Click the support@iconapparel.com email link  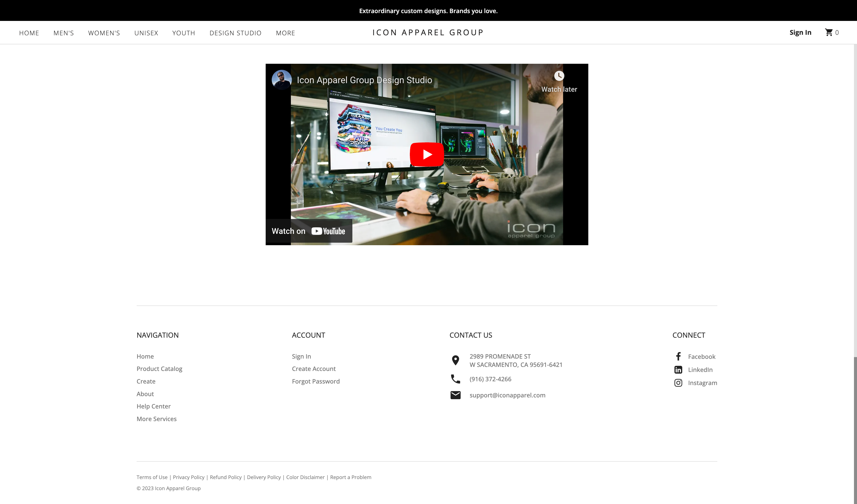[507, 395]
